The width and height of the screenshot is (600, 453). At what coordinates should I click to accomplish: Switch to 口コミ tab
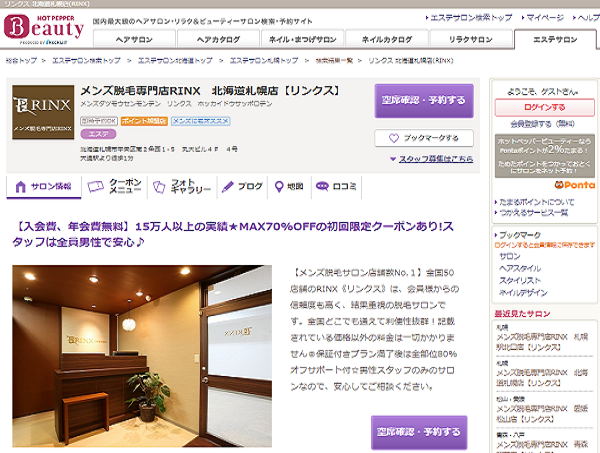pos(336,186)
